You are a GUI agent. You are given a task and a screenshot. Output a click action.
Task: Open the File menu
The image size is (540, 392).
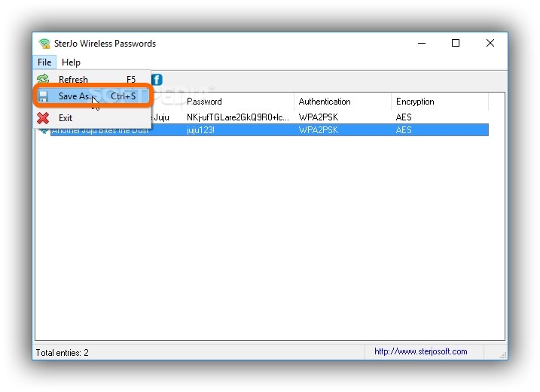pos(44,62)
